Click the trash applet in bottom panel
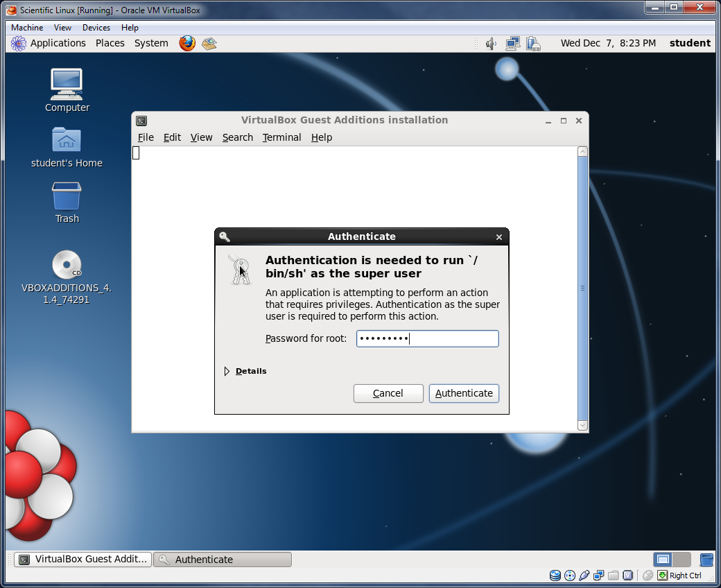 click(706, 560)
